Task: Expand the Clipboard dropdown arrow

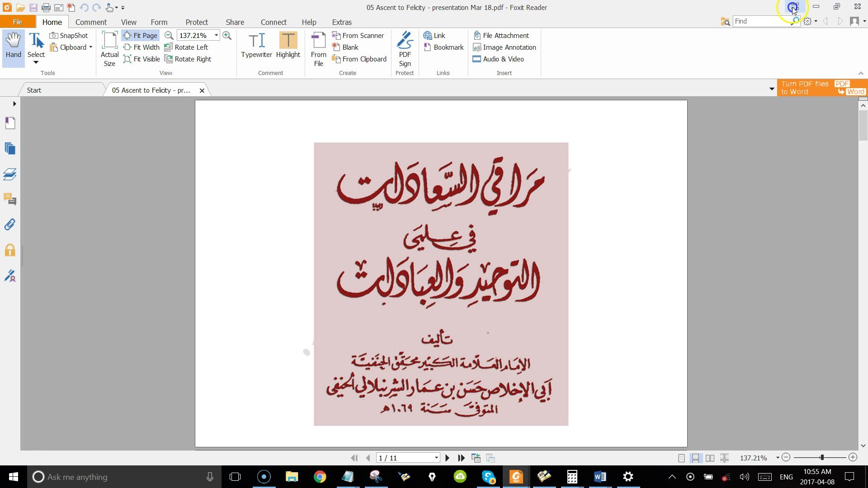Action: pos(91,47)
